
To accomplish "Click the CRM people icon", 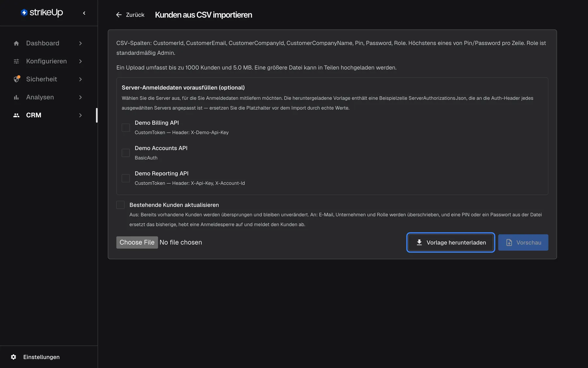I will pyautogui.click(x=16, y=115).
